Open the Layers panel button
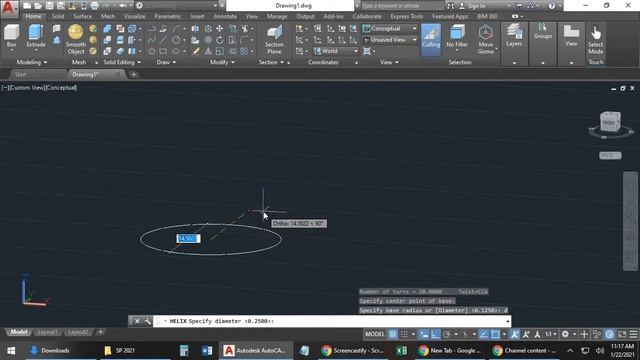Image resolution: width=640 pixels, height=360 pixels. pyautogui.click(x=514, y=36)
